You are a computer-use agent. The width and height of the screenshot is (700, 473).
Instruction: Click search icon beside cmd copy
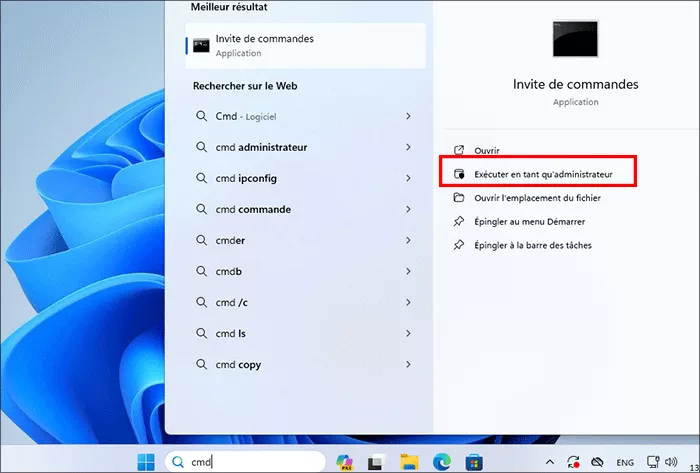(x=201, y=364)
